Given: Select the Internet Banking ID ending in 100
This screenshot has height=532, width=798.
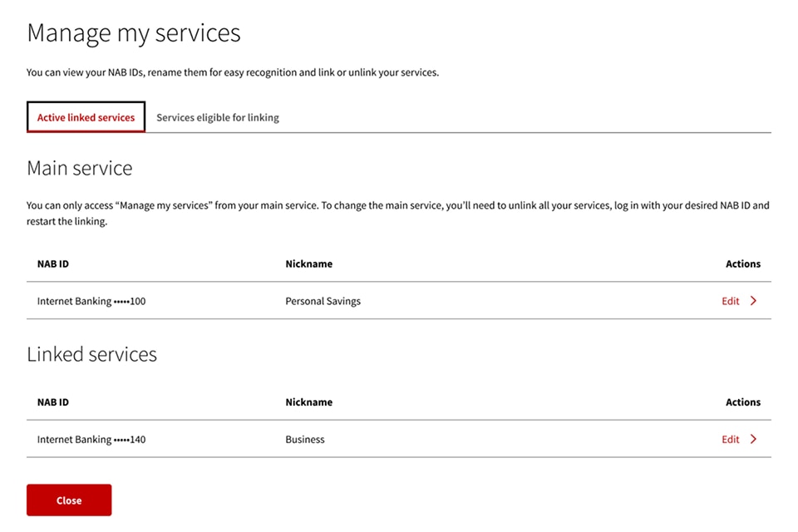Looking at the screenshot, I should [x=91, y=301].
